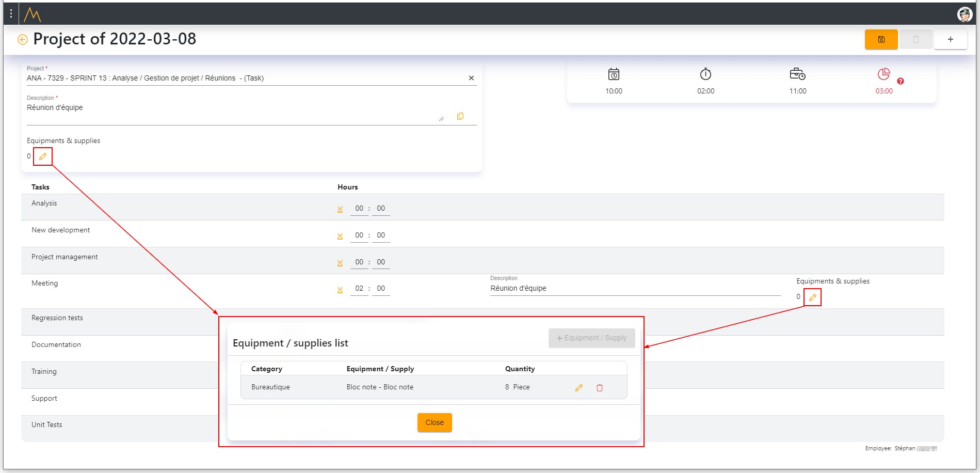Click the hourglass icon on the Analysis row
Viewport: 980px width, 473px height.
click(340, 210)
